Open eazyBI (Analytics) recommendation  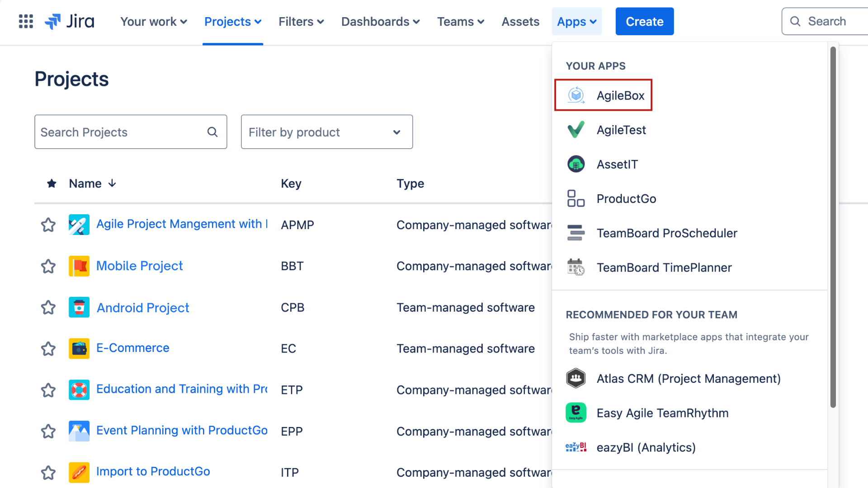646,447
